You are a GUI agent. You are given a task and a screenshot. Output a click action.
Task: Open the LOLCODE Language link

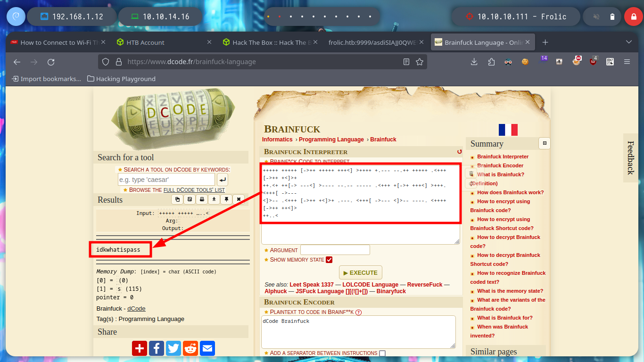(371, 285)
